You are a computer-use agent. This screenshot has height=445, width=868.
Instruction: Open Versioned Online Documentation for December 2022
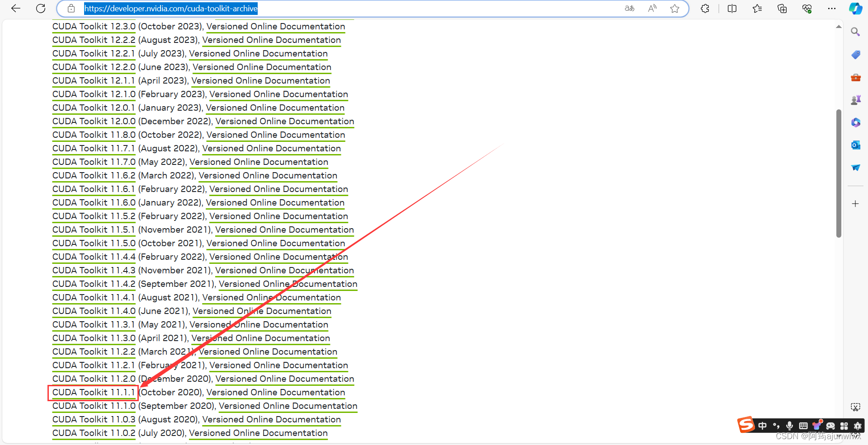click(x=285, y=121)
